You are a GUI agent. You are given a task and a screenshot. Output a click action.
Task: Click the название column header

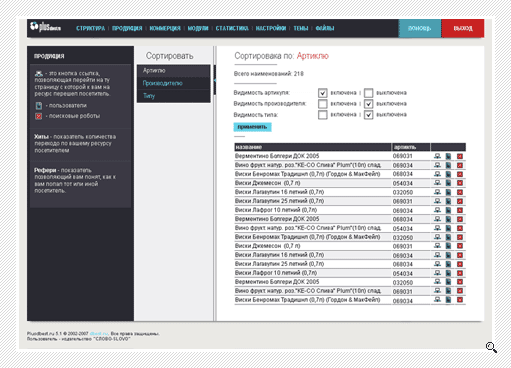click(x=313, y=147)
